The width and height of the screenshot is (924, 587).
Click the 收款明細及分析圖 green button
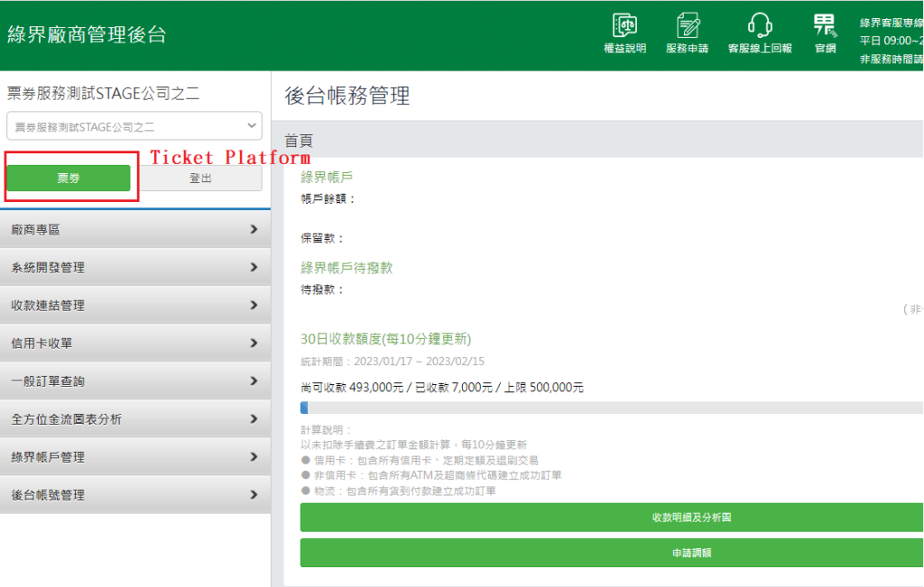pyautogui.click(x=611, y=518)
